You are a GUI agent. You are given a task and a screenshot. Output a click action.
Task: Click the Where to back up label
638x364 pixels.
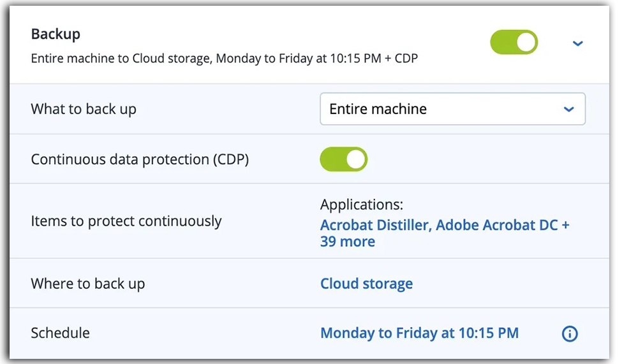(x=88, y=284)
